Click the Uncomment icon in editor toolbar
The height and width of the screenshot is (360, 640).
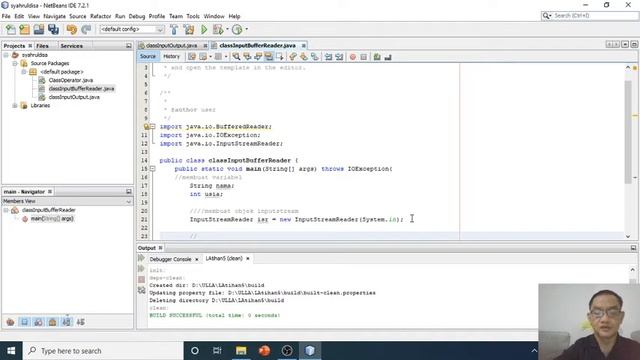tap(388, 57)
